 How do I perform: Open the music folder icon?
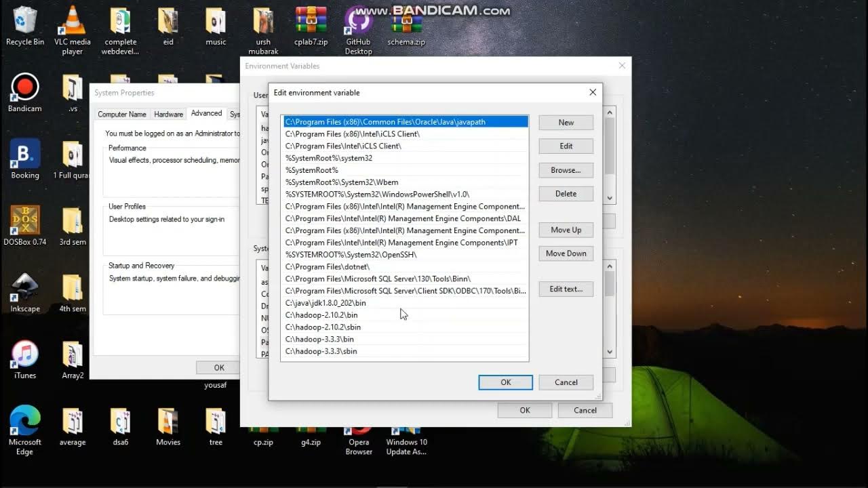coord(216,26)
